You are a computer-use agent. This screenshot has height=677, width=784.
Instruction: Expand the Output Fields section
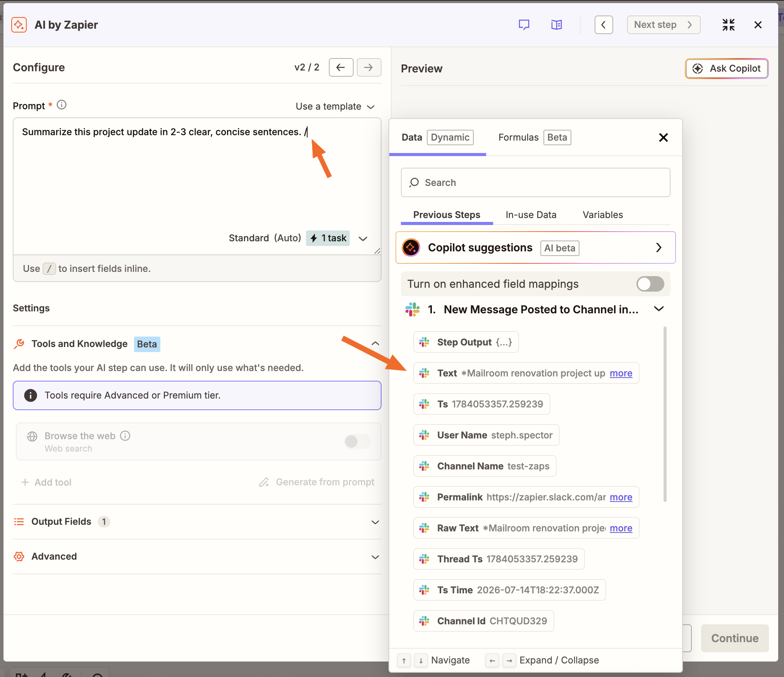tap(375, 522)
